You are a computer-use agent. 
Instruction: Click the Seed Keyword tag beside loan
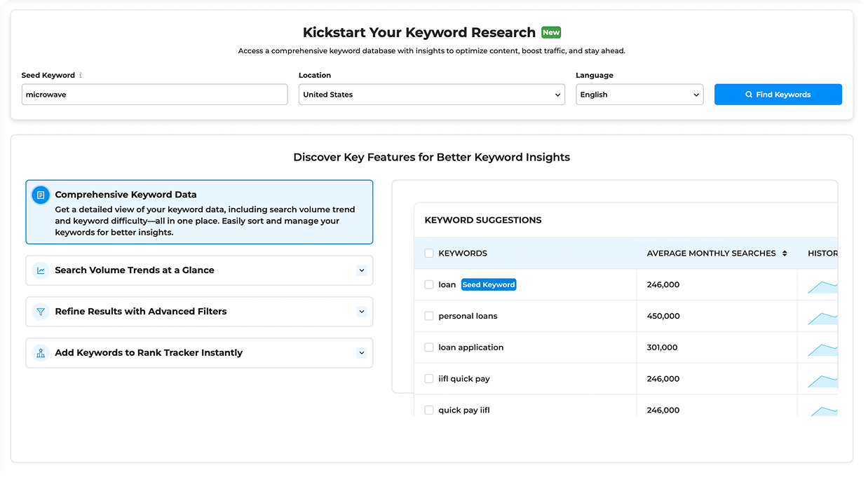[x=489, y=285]
